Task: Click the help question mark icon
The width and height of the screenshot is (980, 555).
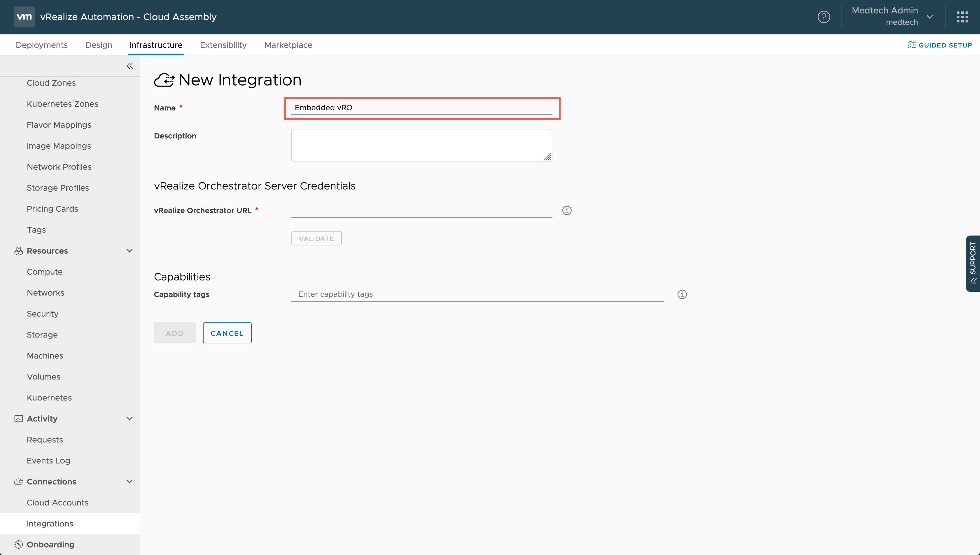Action: coord(824,17)
